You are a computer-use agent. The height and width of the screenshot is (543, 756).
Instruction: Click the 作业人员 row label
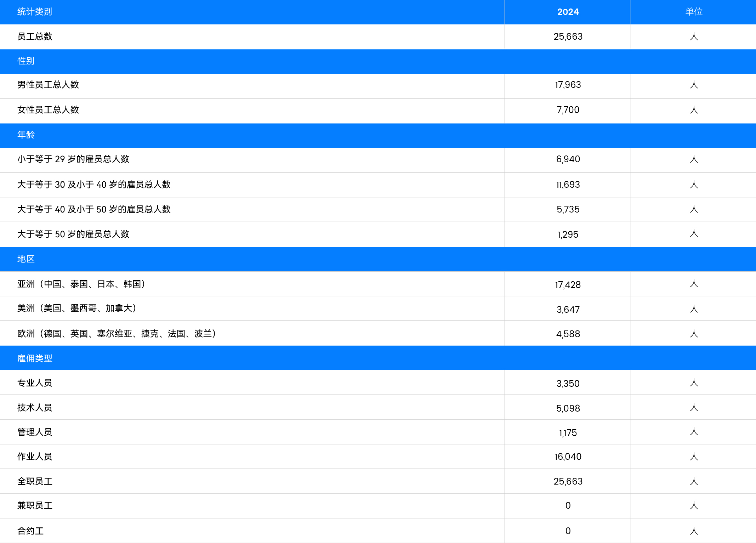coord(35,457)
